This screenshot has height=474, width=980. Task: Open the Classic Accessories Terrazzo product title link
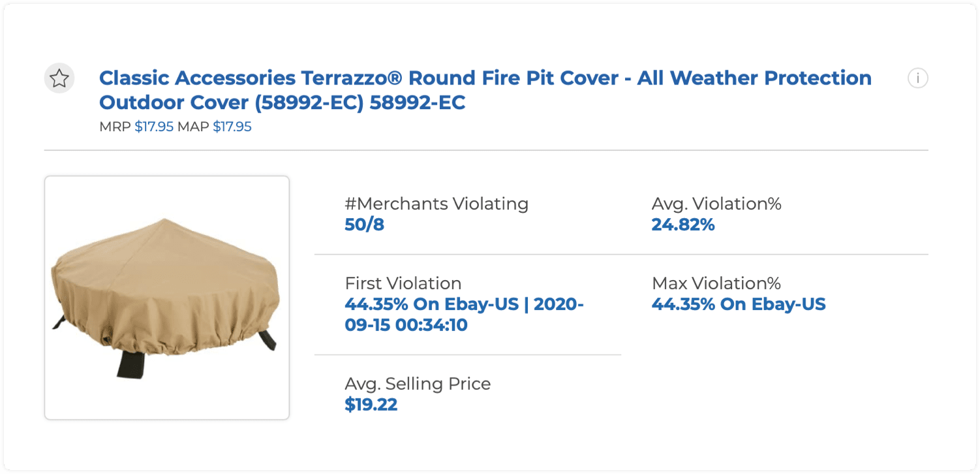[x=485, y=78]
